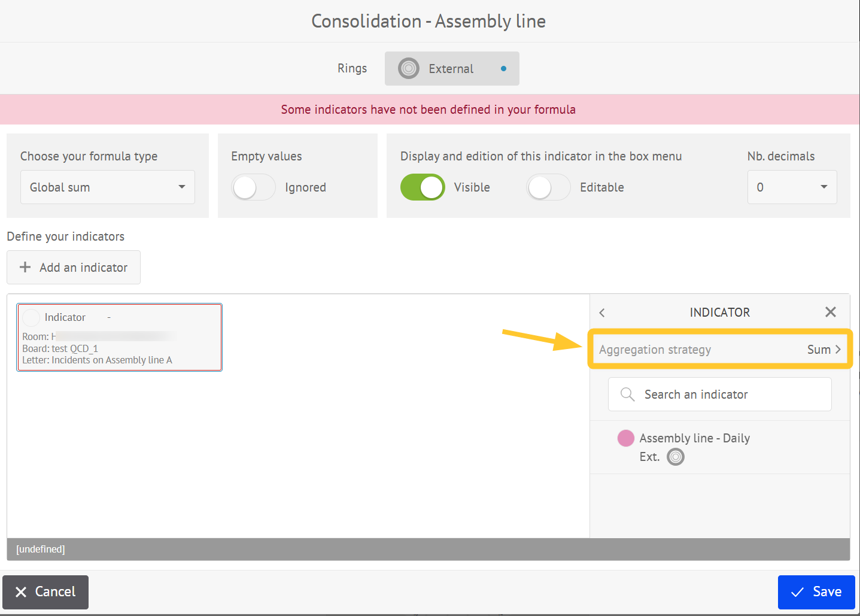Click the External ring icon
The width and height of the screenshot is (860, 616).
click(x=409, y=68)
